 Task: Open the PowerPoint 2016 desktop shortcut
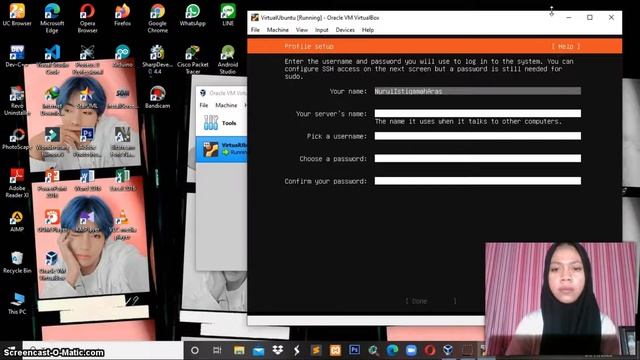[52, 183]
